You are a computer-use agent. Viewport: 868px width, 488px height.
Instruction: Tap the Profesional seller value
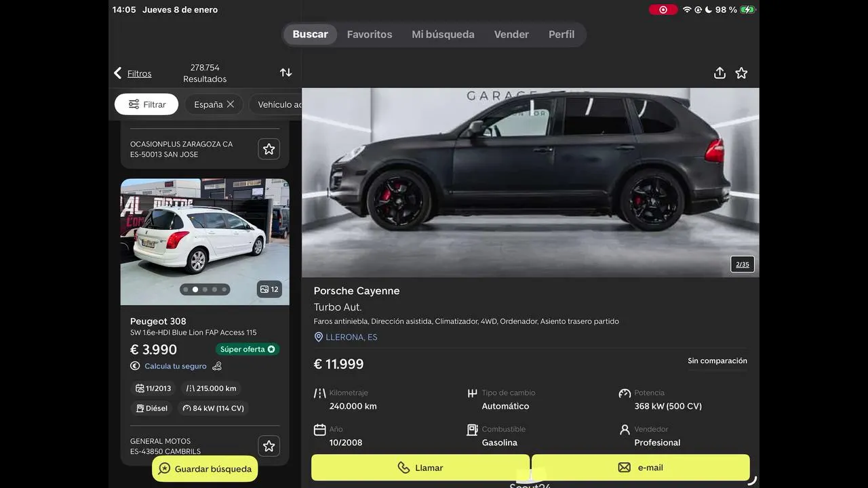tap(657, 443)
